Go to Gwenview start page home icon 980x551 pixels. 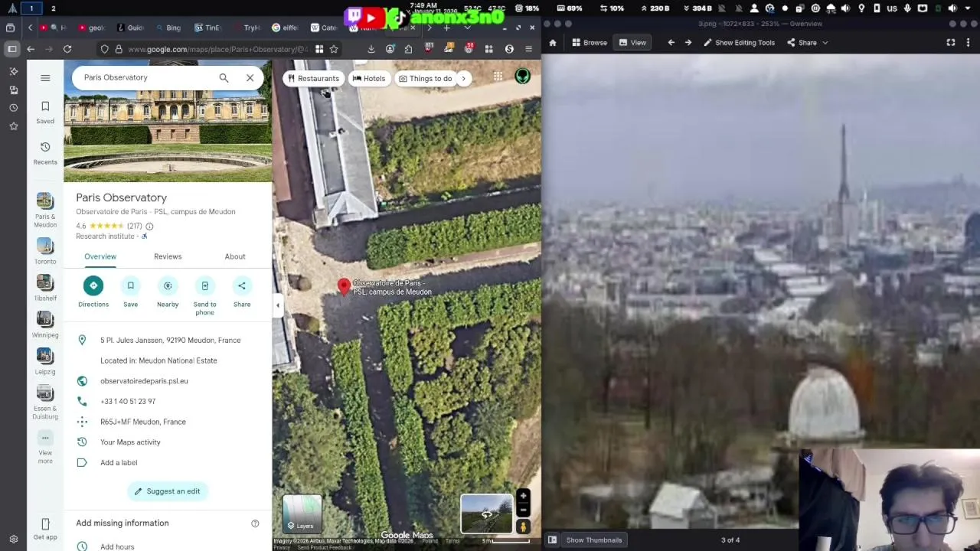[x=553, y=43]
